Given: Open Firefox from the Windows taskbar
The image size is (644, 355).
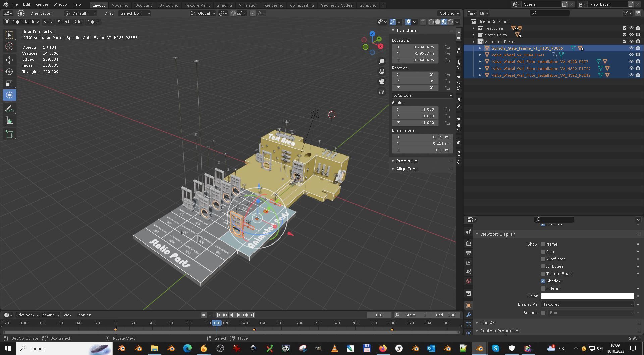Looking at the screenshot, I should (383, 348).
